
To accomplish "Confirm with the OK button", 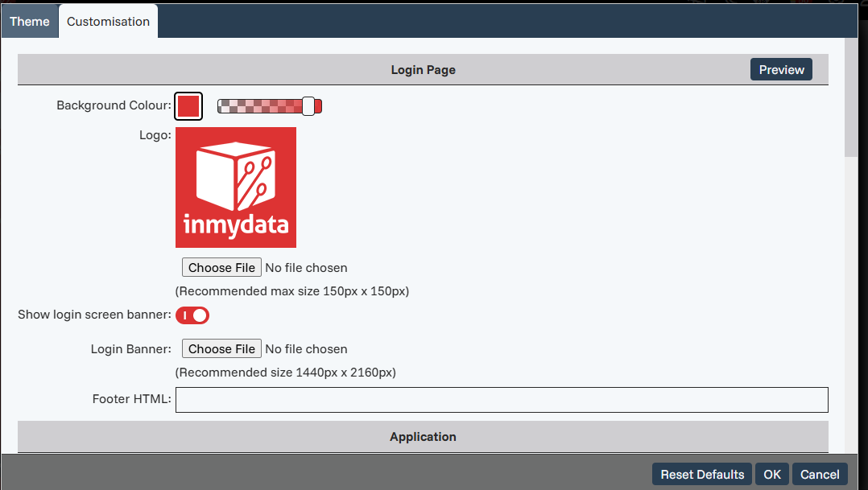I will pos(771,475).
